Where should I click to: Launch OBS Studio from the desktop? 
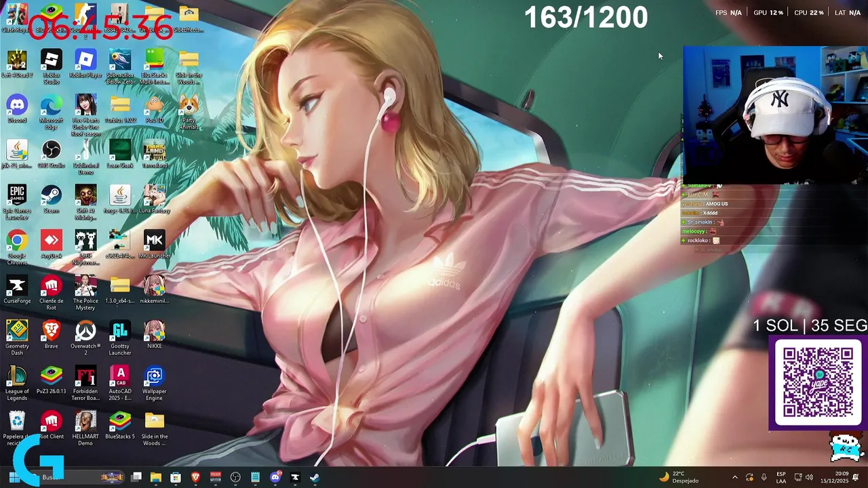[52, 155]
